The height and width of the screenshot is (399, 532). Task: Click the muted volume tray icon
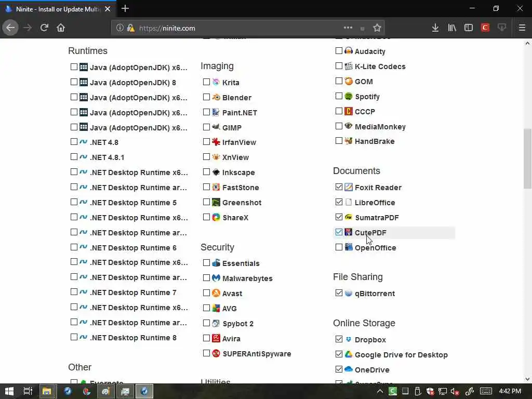pyautogui.click(x=455, y=392)
